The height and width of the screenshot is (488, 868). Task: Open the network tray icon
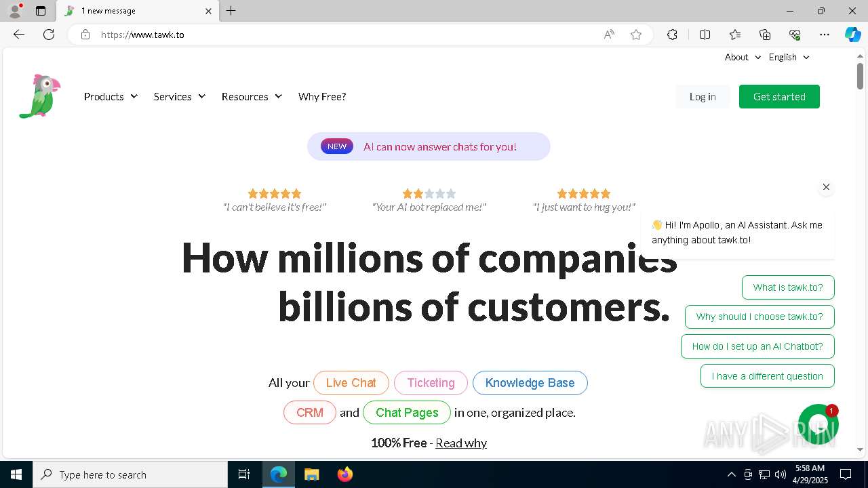764,474
